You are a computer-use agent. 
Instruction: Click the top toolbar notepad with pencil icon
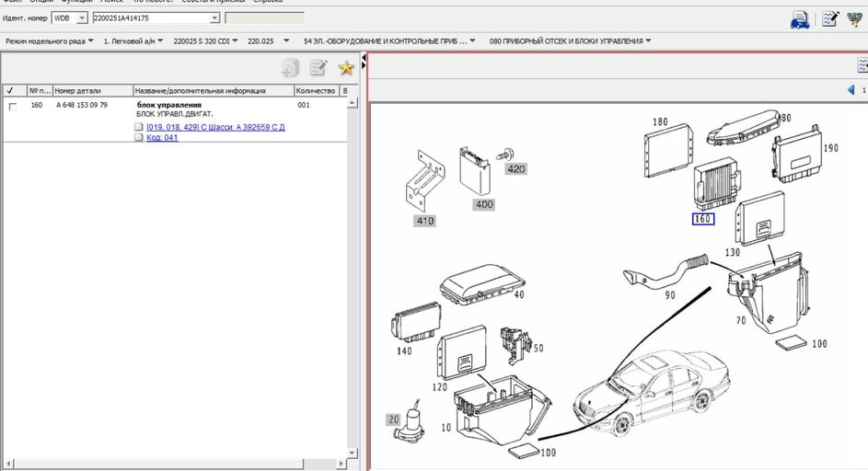[x=829, y=19]
